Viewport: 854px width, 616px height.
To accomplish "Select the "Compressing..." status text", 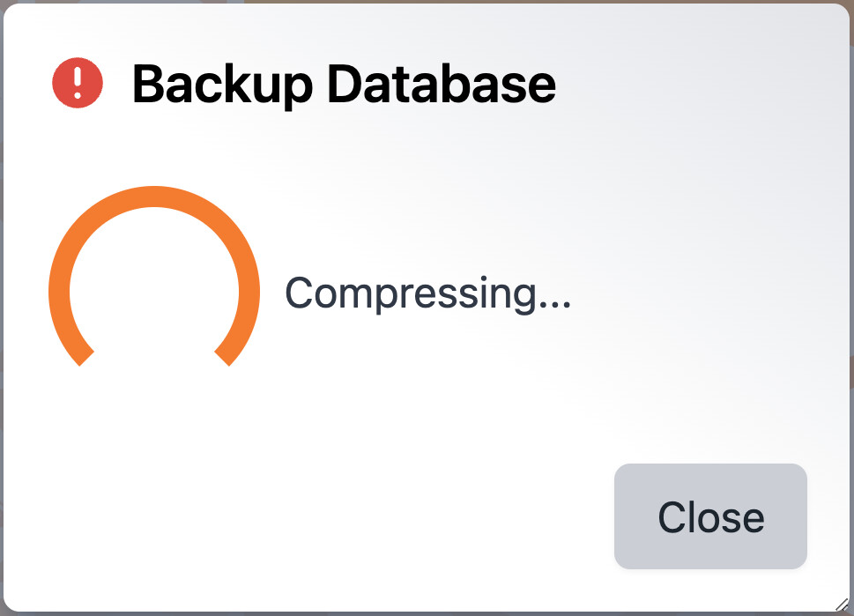I will (427, 293).
